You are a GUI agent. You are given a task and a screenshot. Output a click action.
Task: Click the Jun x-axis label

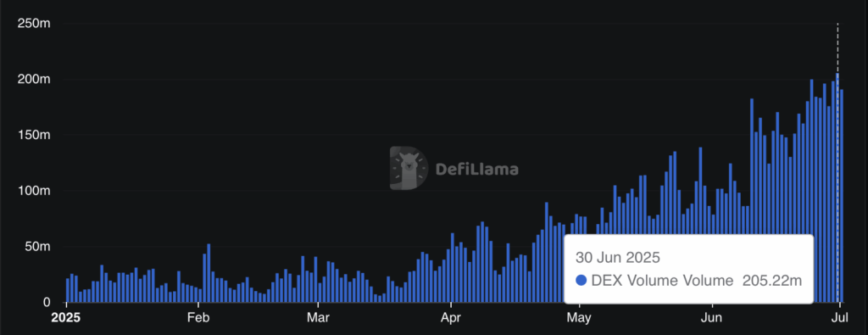(x=712, y=318)
